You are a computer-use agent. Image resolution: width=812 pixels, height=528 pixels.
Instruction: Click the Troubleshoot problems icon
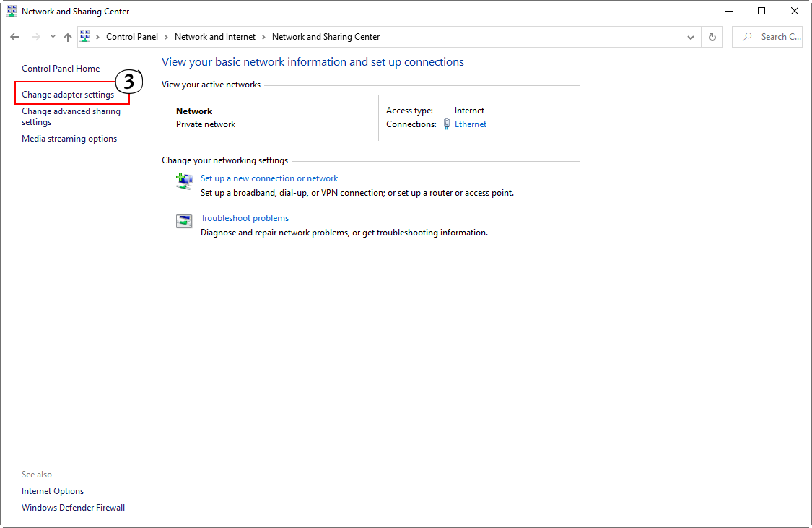(x=184, y=221)
